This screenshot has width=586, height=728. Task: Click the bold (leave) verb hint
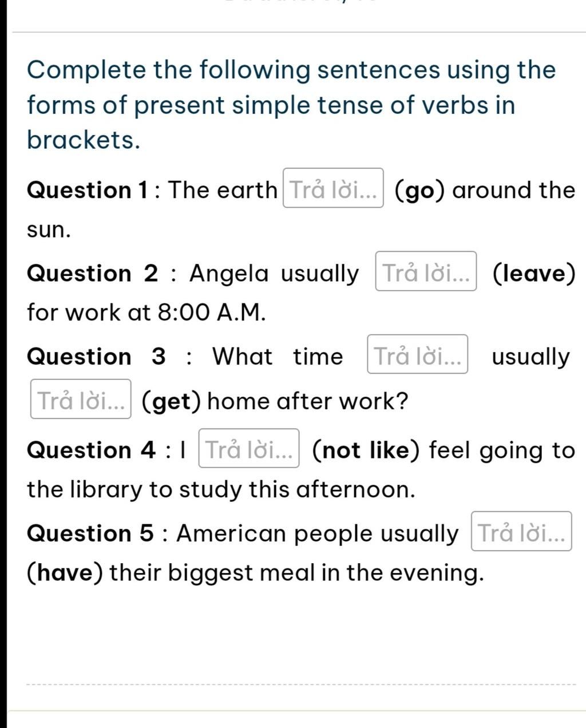(533, 274)
